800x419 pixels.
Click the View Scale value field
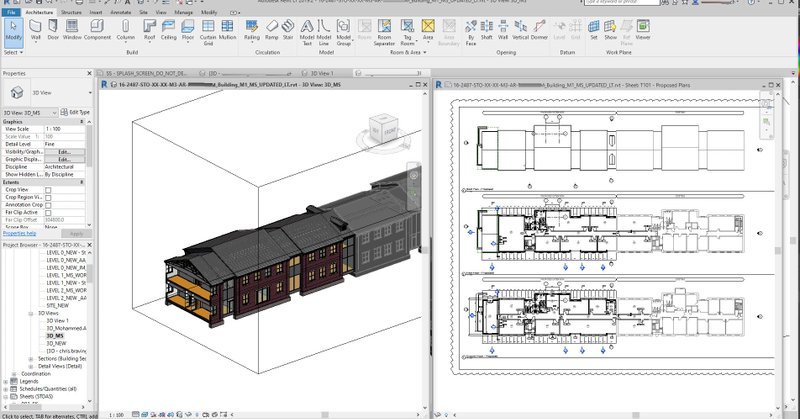(x=64, y=129)
